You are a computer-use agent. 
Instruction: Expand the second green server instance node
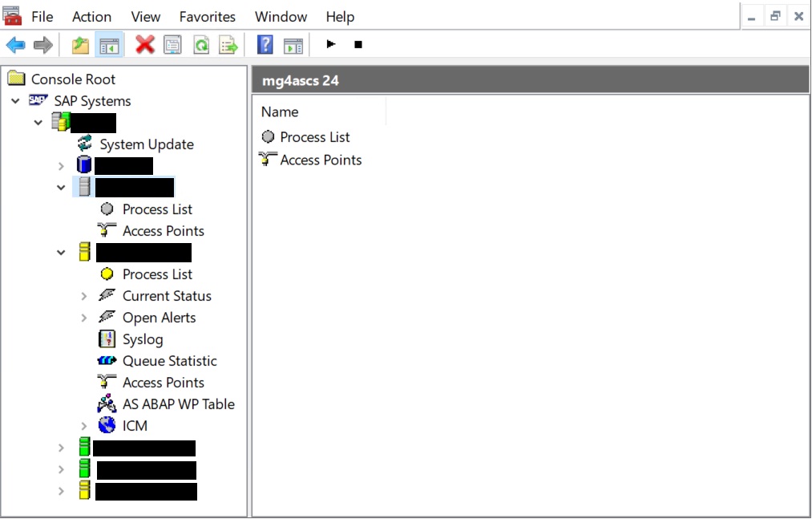(x=61, y=470)
